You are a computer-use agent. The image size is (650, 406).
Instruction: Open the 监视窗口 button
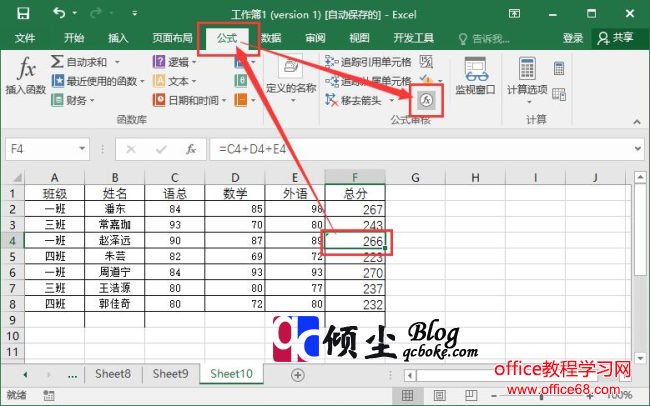(475, 75)
